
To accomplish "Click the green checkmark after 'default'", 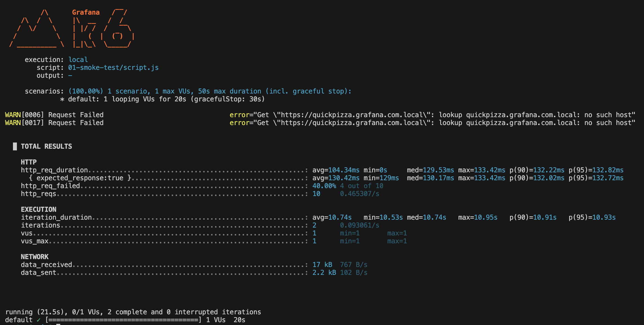I will tap(39, 320).
